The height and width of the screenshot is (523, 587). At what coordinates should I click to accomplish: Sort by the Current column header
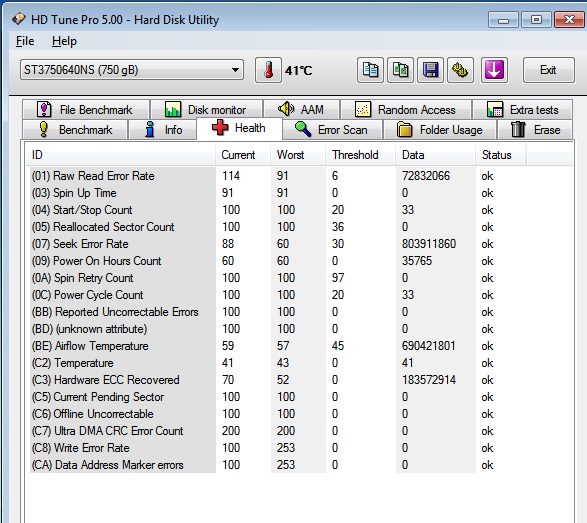243,155
